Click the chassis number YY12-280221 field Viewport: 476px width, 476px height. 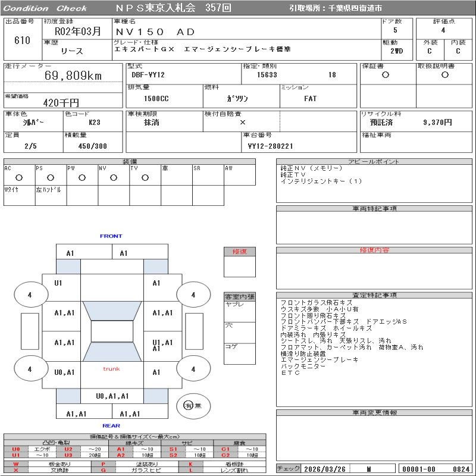click(271, 146)
